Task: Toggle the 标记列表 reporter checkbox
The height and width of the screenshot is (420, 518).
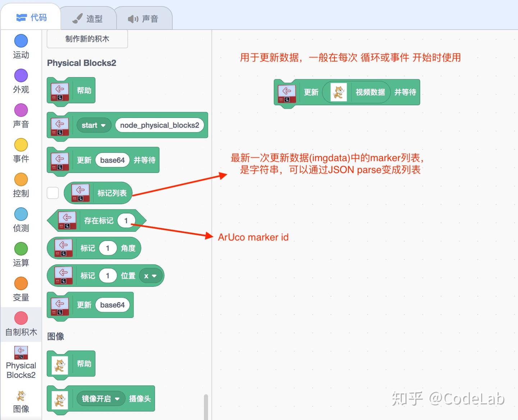Action: [x=53, y=193]
